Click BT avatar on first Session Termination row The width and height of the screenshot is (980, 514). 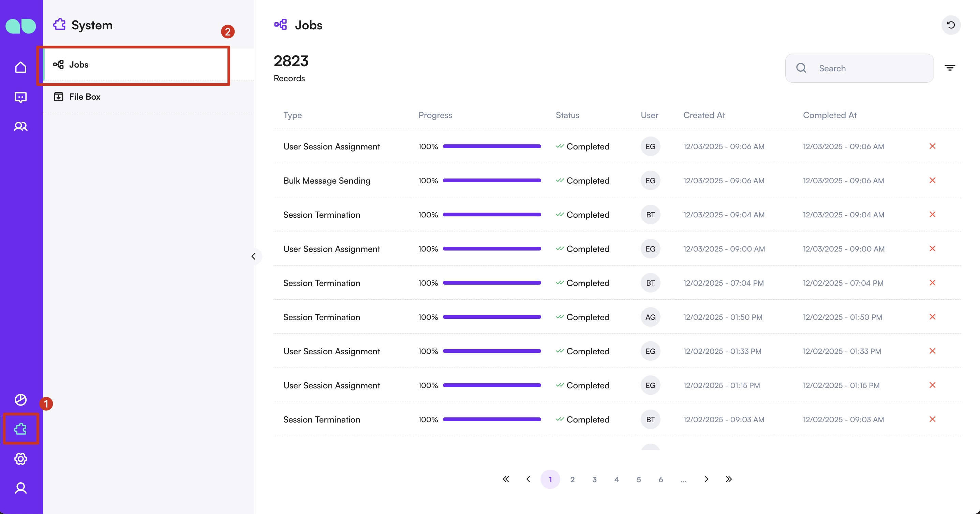click(650, 215)
